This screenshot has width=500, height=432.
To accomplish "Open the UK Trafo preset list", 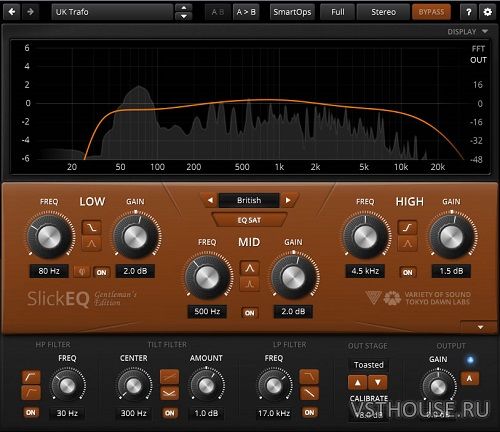I will point(112,12).
